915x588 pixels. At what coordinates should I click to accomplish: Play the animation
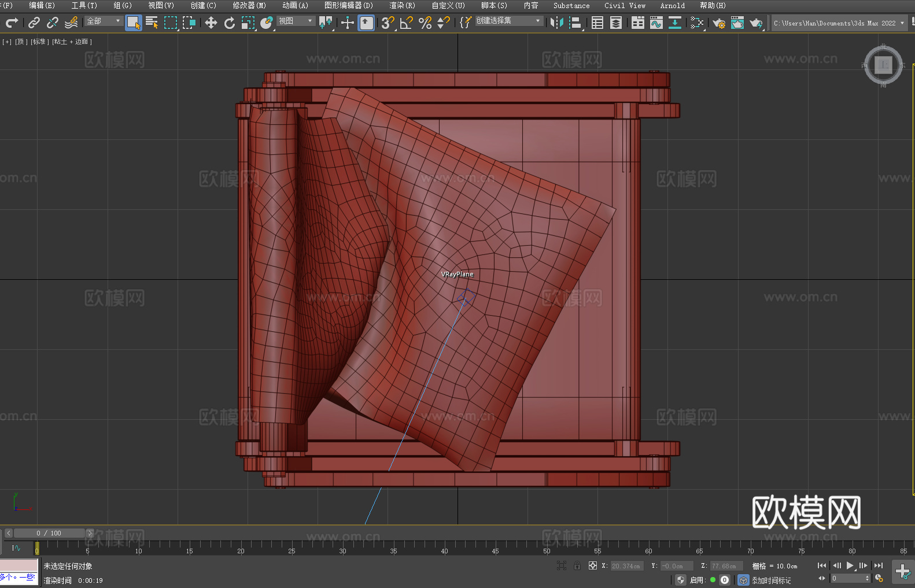(850, 565)
